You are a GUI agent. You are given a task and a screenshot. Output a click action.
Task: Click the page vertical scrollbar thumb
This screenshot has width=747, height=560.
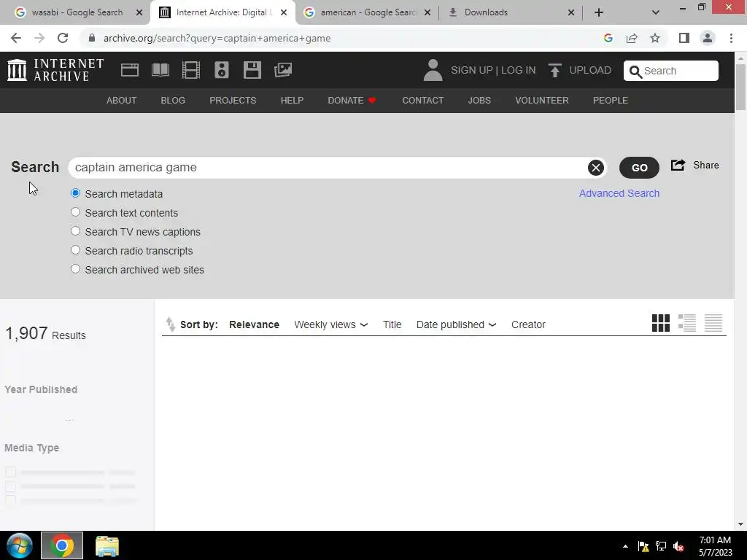tap(740, 87)
